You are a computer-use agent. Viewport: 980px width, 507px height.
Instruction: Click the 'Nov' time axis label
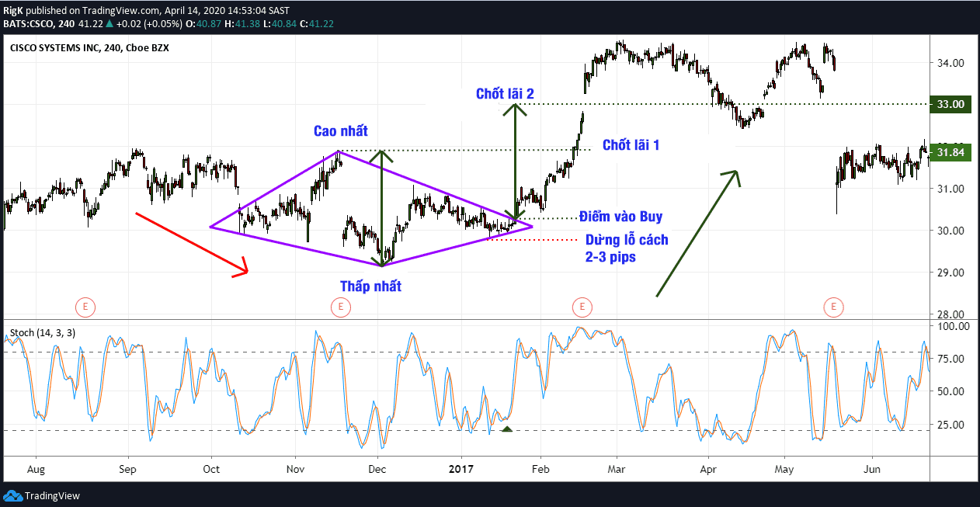(295, 470)
